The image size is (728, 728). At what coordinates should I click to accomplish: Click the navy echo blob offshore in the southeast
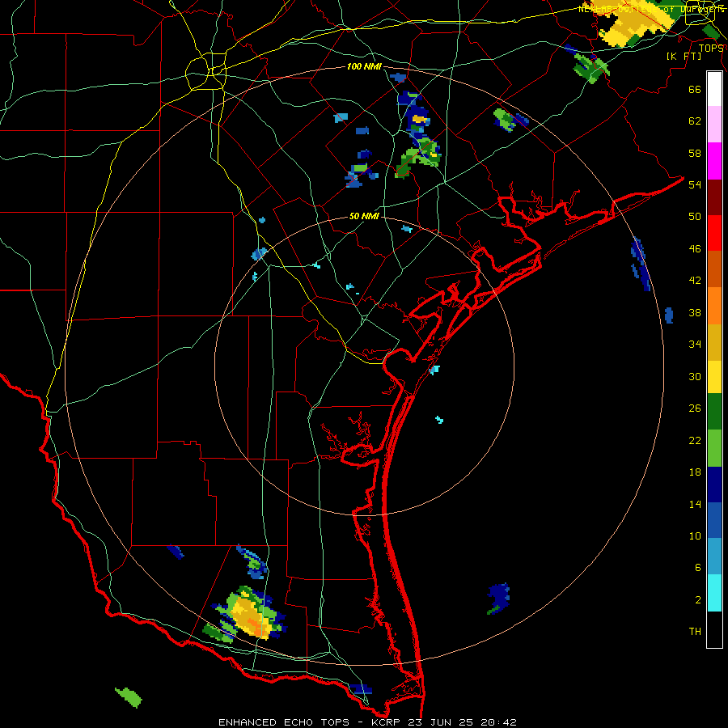499,598
